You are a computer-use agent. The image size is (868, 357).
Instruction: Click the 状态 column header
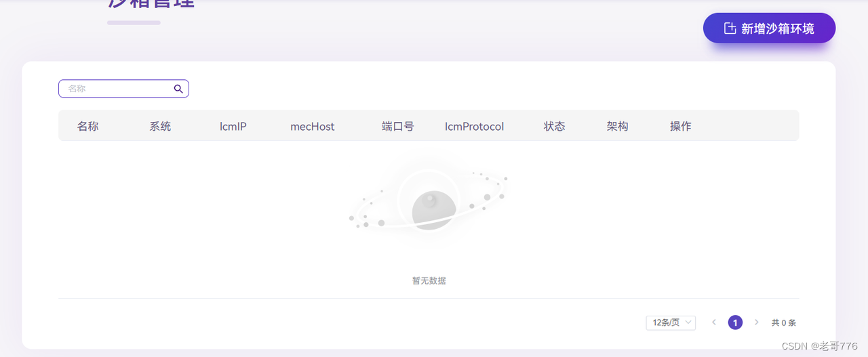pos(555,126)
